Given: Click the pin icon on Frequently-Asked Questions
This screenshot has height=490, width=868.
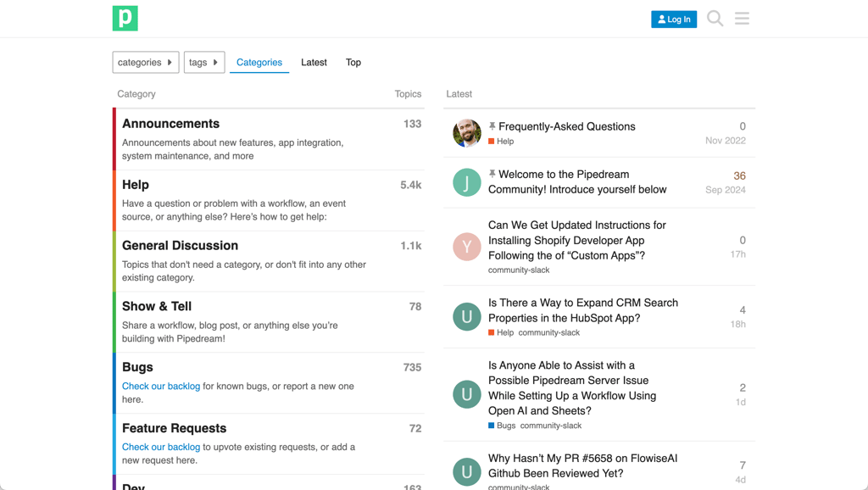Looking at the screenshot, I should click(492, 126).
